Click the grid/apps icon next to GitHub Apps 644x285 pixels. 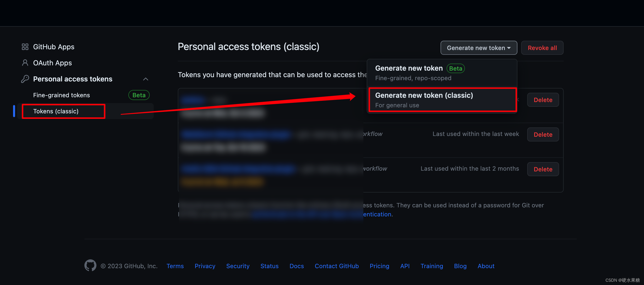[x=23, y=47]
